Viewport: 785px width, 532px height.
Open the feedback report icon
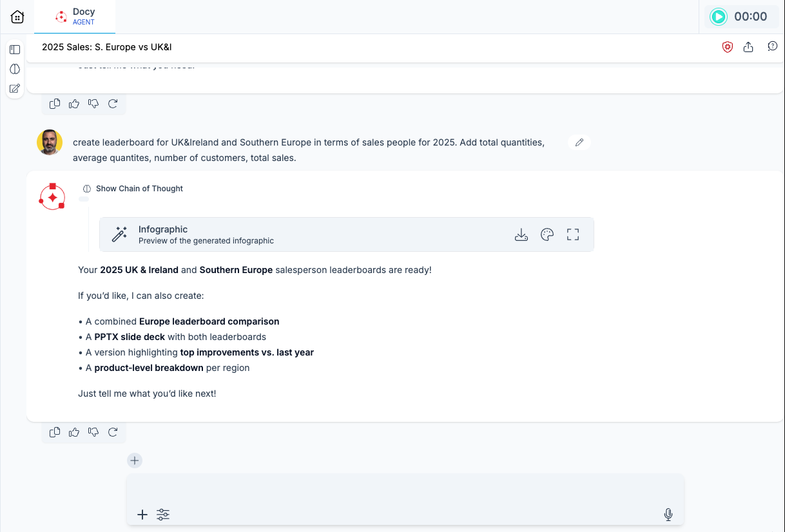pyautogui.click(x=772, y=47)
